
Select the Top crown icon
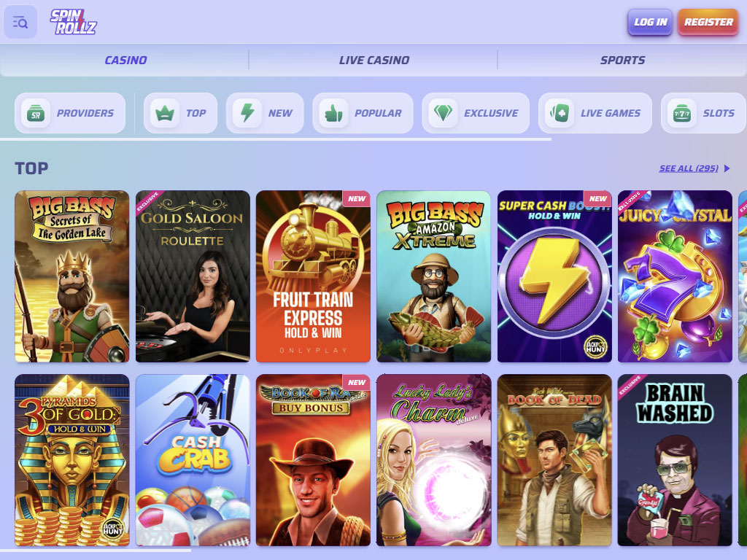coord(165,113)
